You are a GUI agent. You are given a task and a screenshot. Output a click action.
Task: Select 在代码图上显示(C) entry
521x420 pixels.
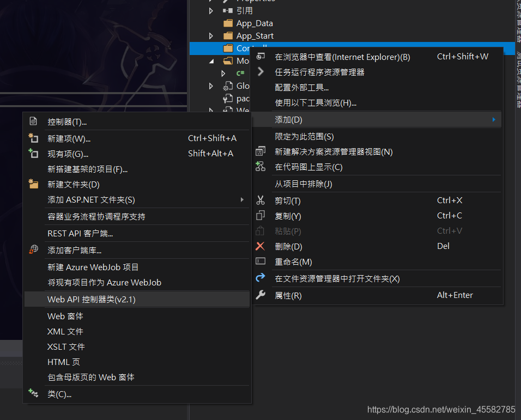377,167
